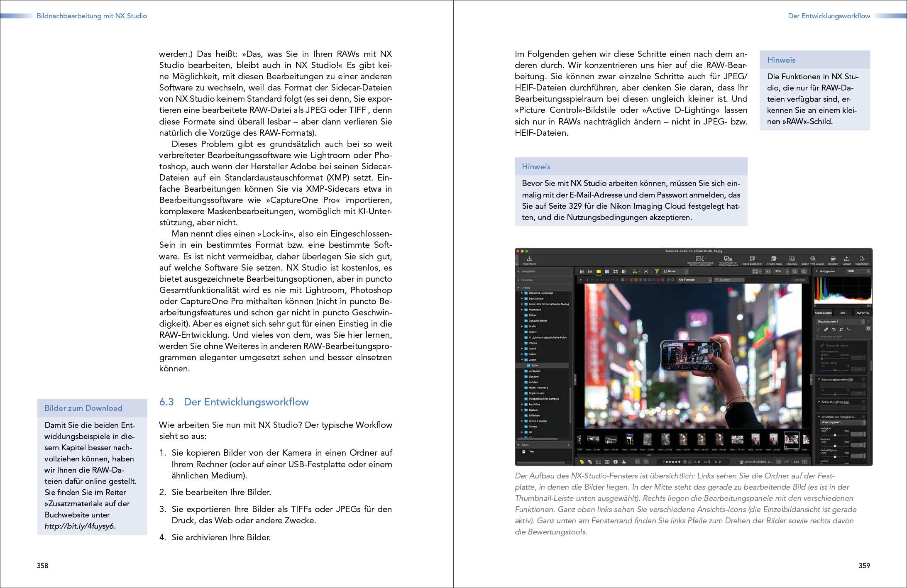Image resolution: width=907 pixels, height=588 pixels.
Task: Open the Alle Formate dropdown
Action: (694, 280)
